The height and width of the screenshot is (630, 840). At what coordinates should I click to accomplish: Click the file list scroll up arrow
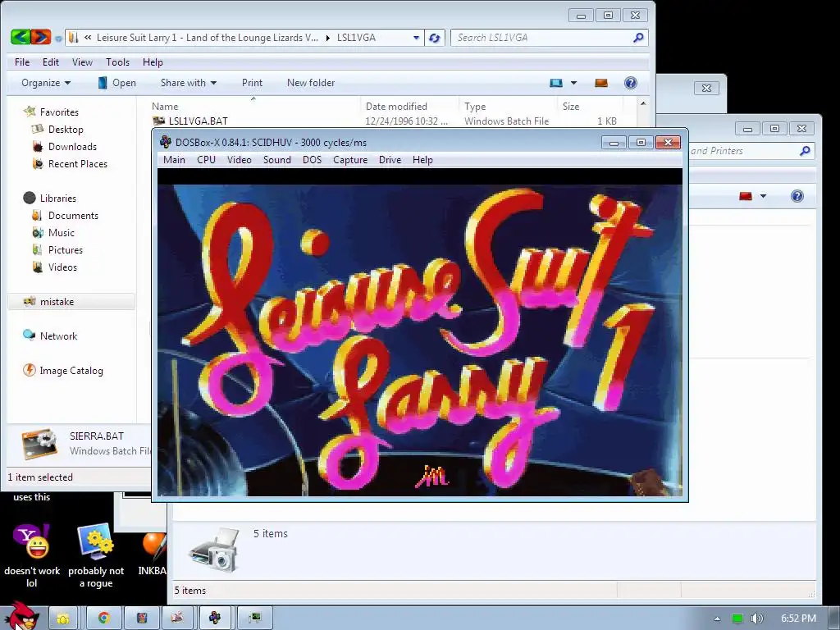click(x=643, y=103)
